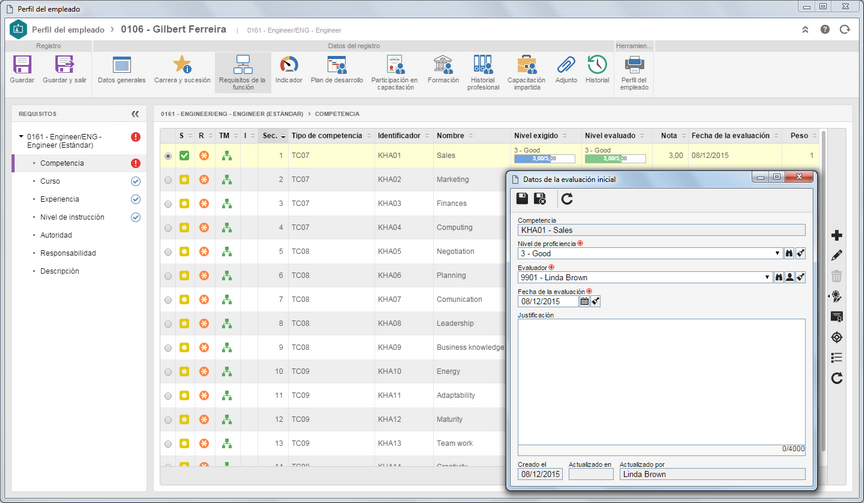The image size is (864, 503).
Task: Open the Formación section
Action: pyautogui.click(x=443, y=64)
